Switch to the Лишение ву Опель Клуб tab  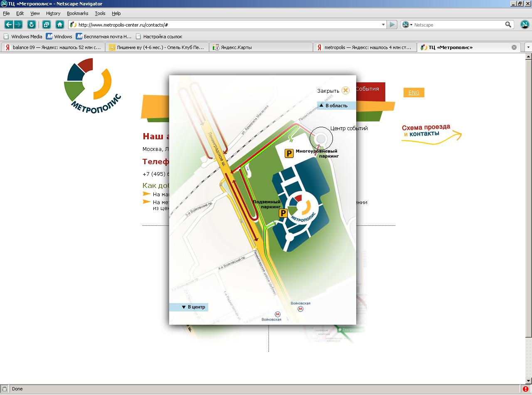pyautogui.click(x=157, y=47)
